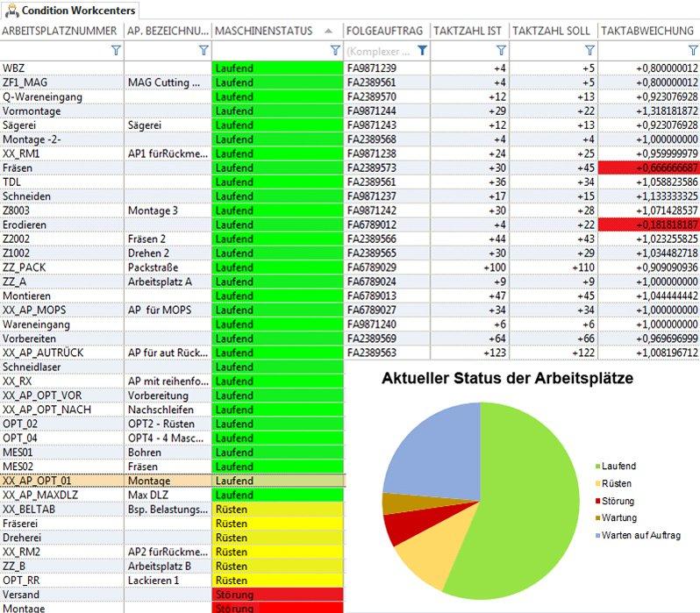Image resolution: width=700 pixels, height=613 pixels.
Task: Select the Condition Workcenters tab
Action: (70, 11)
